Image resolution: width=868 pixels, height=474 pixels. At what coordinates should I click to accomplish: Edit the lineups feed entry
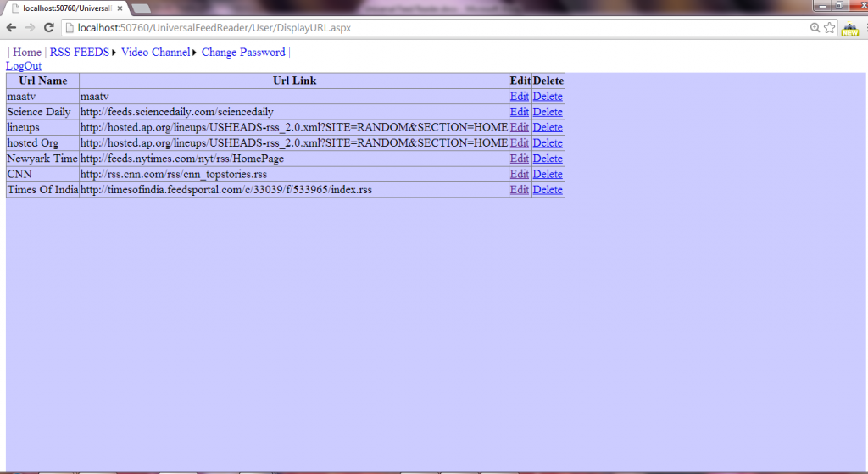pyautogui.click(x=520, y=127)
